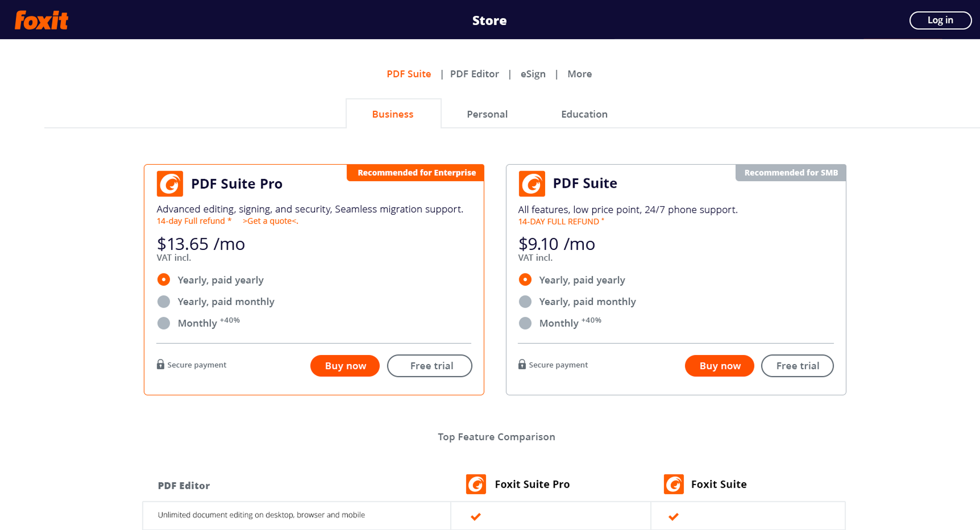Click the Foxit logo in header
This screenshot has height=530, width=980.
click(41, 20)
